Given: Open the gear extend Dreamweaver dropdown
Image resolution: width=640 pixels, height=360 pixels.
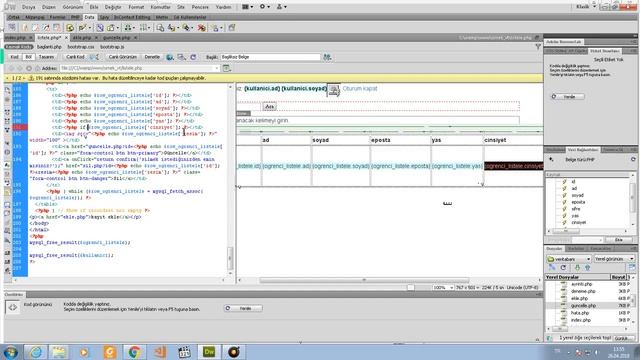Looking at the screenshot, I should tap(264, 7).
